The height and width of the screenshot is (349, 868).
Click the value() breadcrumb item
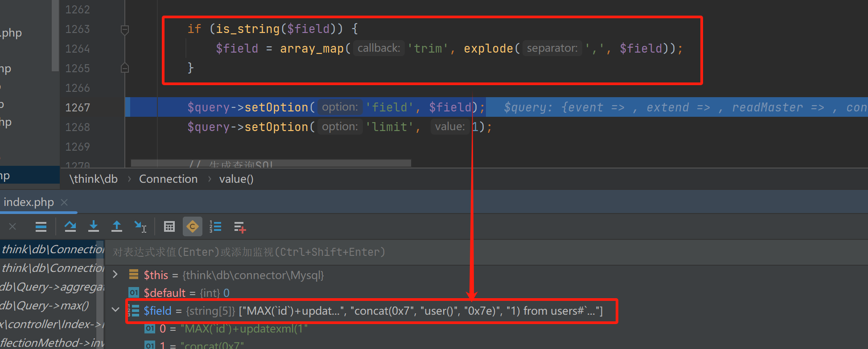[x=236, y=179]
